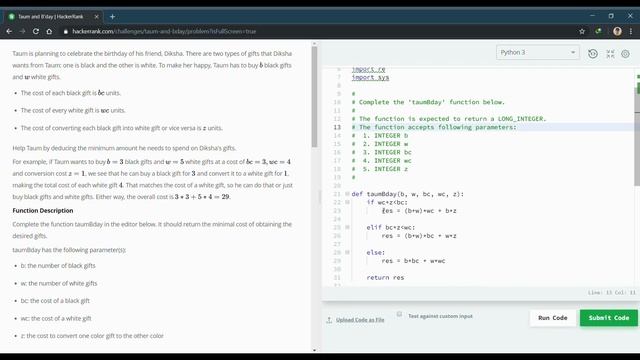640x360 pixels.
Task: Click the browser forward arrow
Action: (22, 31)
